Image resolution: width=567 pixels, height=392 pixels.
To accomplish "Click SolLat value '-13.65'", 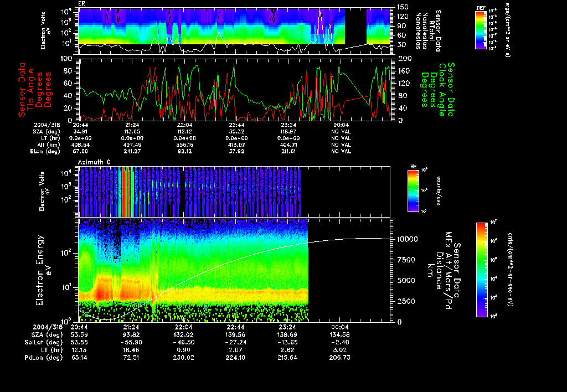I will tap(287, 343).
